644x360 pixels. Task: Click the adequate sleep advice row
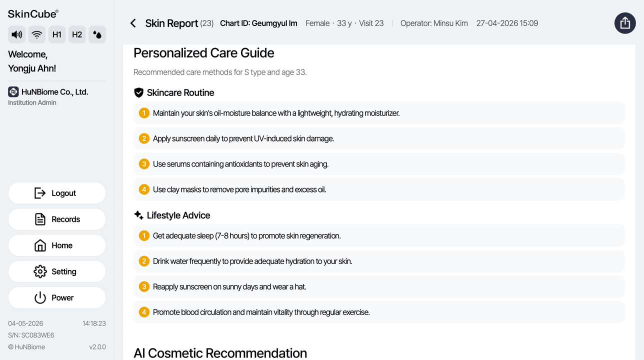[x=379, y=235]
